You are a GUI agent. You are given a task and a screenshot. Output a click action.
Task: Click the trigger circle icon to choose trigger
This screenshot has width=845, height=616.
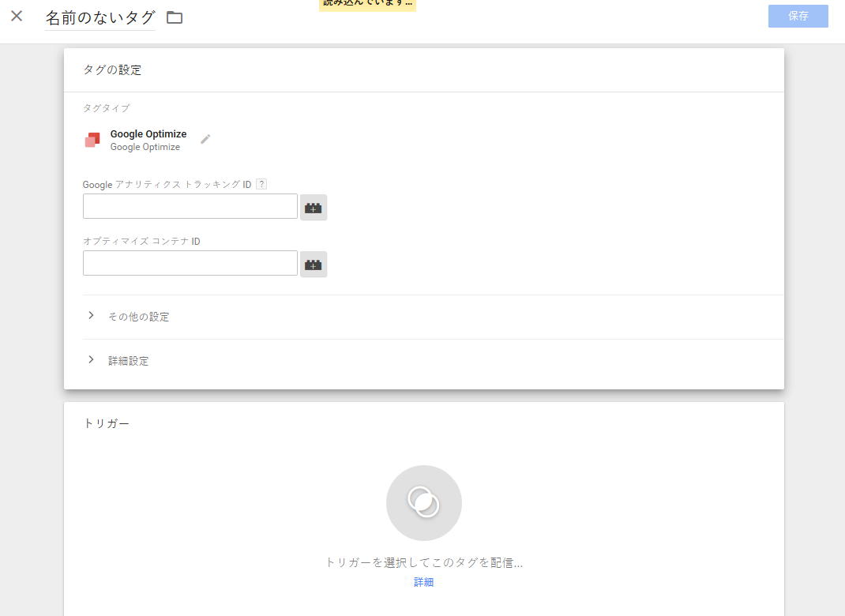coord(424,503)
